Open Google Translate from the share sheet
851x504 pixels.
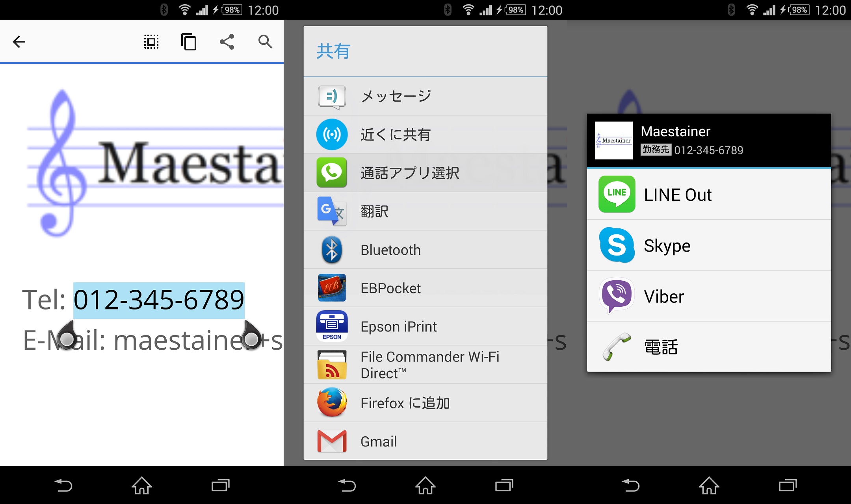[x=332, y=211]
